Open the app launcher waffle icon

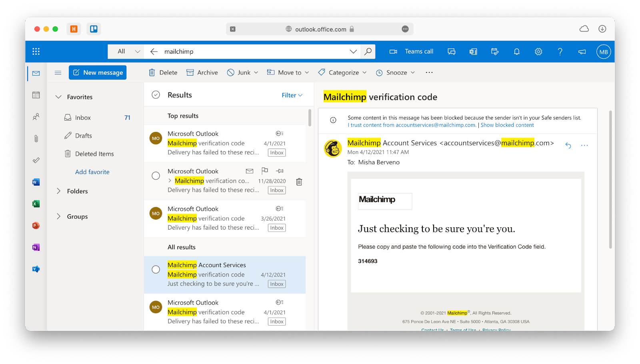(36, 52)
